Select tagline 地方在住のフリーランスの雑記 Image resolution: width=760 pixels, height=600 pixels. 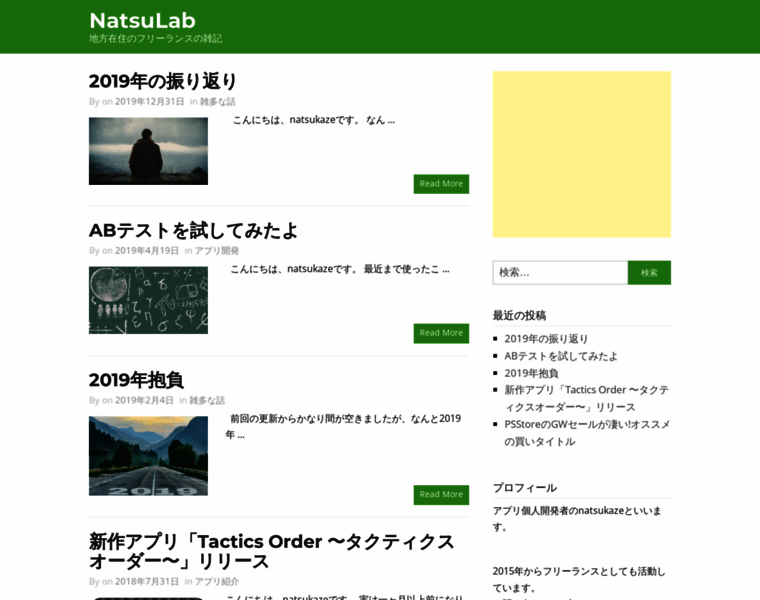point(156,38)
